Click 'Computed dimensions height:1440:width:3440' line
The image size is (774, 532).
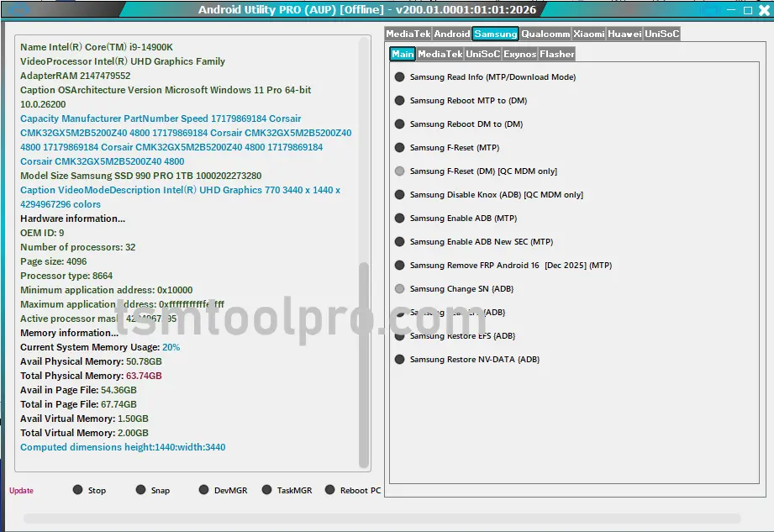click(x=123, y=448)
